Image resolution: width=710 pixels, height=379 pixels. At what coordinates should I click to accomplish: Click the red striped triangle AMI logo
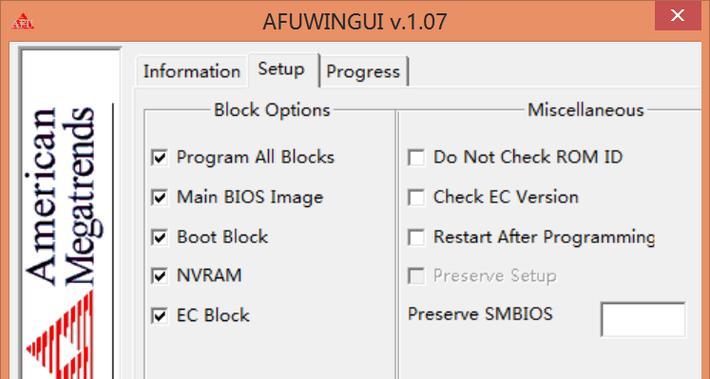(60, 336)
